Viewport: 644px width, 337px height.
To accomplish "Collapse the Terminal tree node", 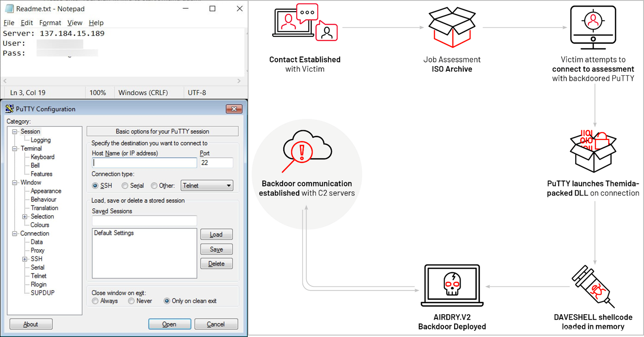I will (15, 149).
